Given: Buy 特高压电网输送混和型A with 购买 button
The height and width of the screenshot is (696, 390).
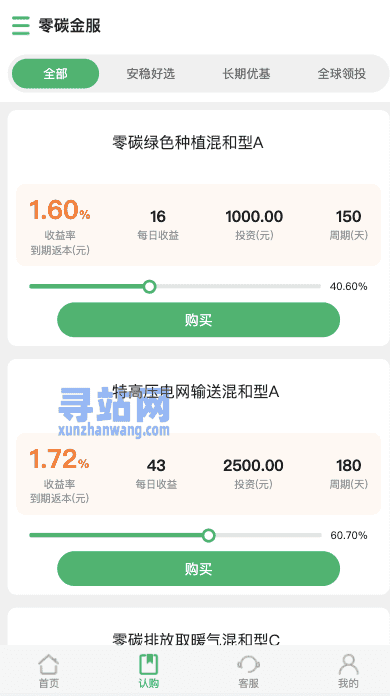Looking at the screenshot, I should (x=198, y=569).
